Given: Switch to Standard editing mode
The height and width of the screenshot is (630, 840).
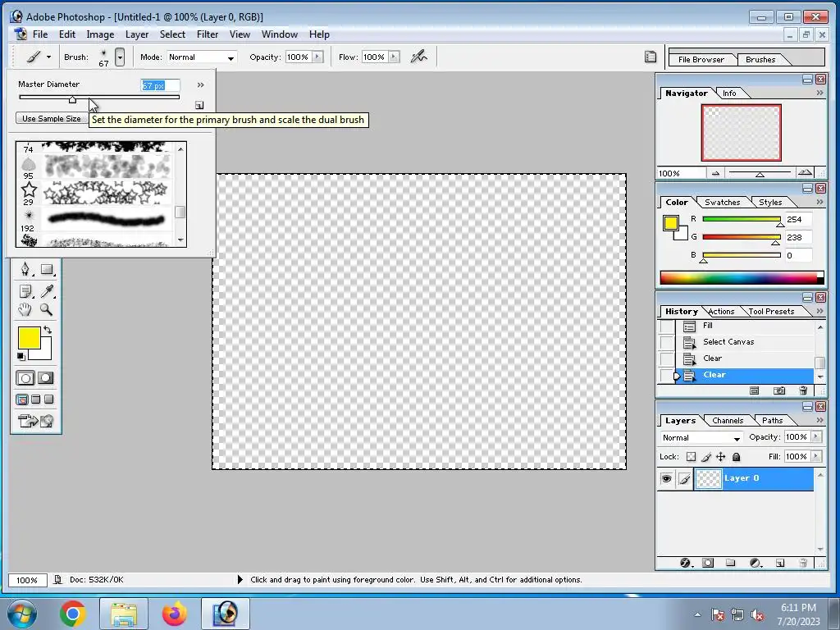Looking at the screenshot, I should point(25,378).
